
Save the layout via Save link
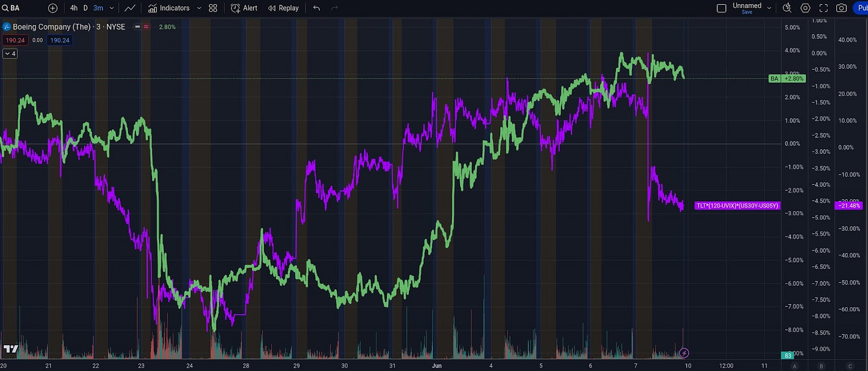click(x=747, y=12)
